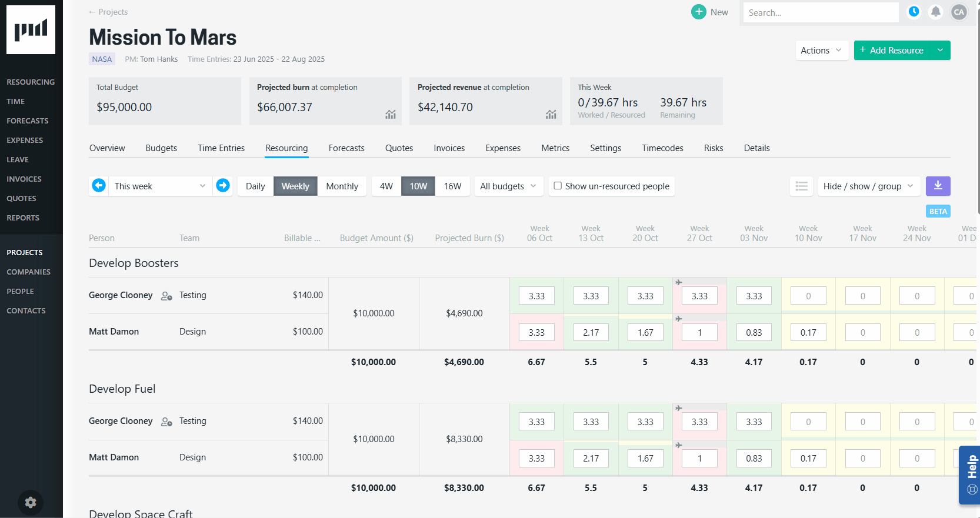Select the 16W range option
Screen dimensions: 980x518
(452, 186)
